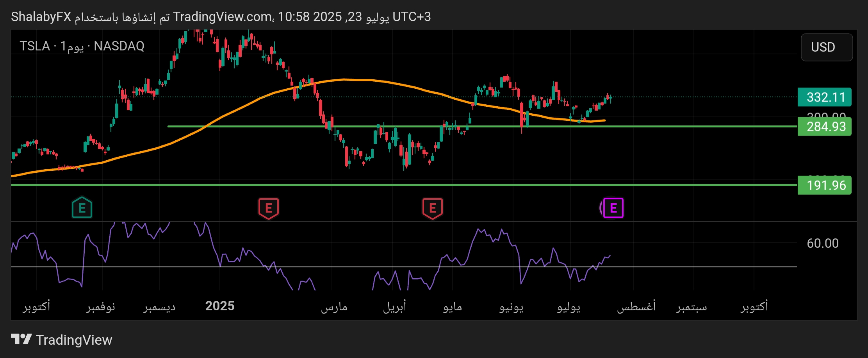Select the 284.93 price level label

point(824,127)
